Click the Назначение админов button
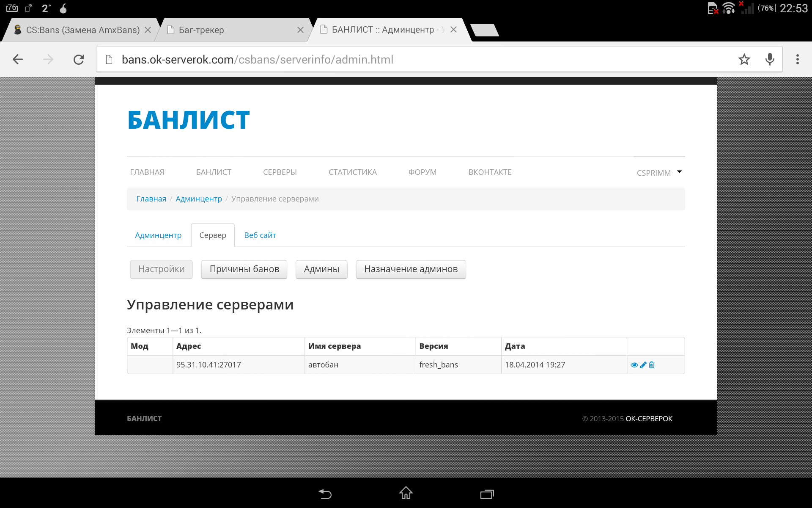 411,269
